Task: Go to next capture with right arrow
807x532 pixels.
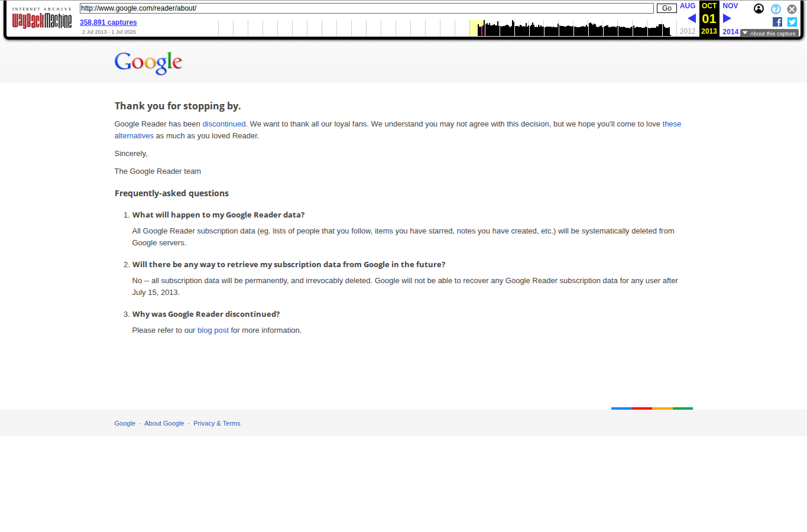Action: pyautogui.click(x=727, y=18)
